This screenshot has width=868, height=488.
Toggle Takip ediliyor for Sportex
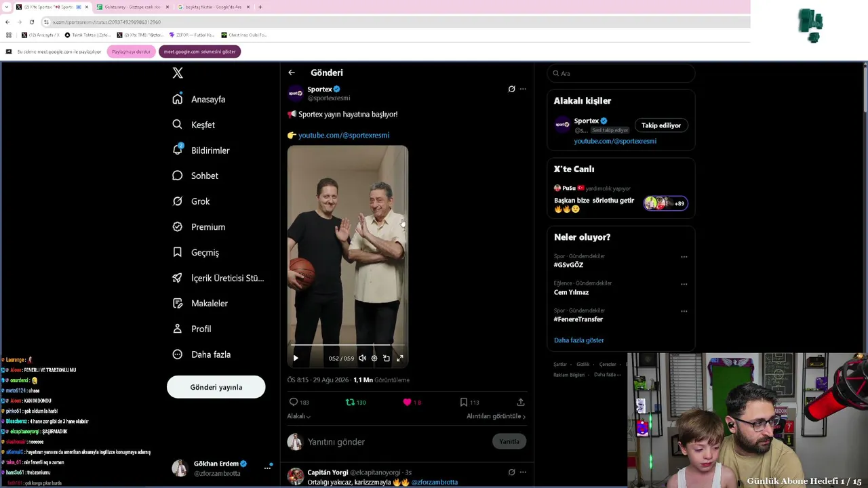tap(661, 125)
